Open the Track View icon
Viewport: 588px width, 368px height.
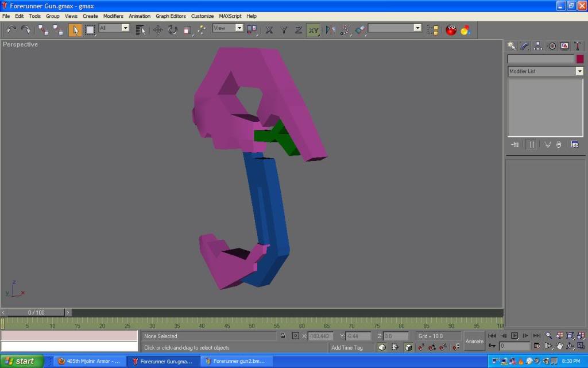(433, 30)
